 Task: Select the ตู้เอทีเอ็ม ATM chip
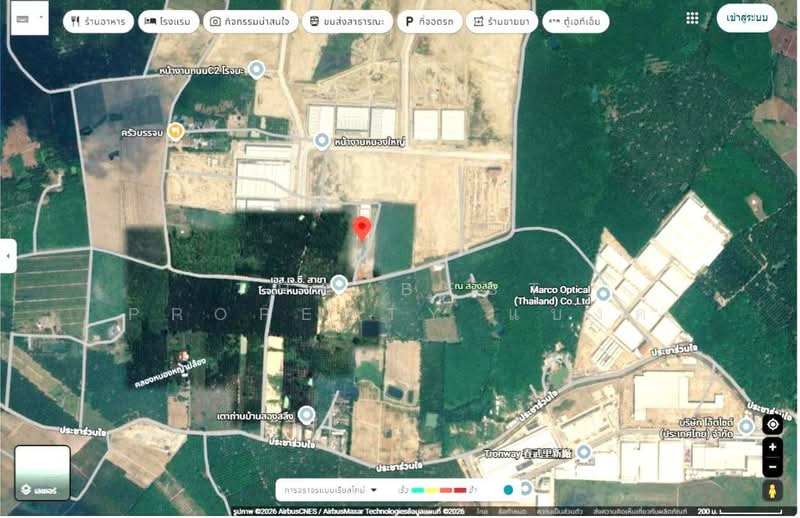coord(576,21)
